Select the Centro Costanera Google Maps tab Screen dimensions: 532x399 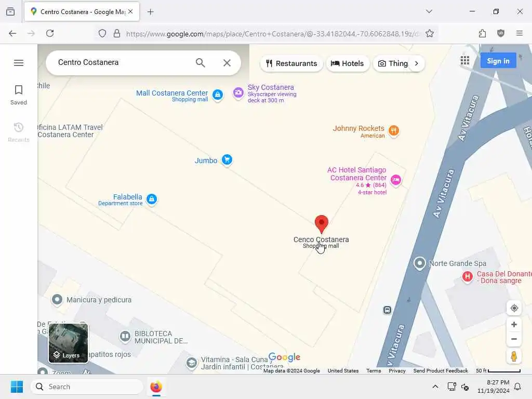click(82, 11)
